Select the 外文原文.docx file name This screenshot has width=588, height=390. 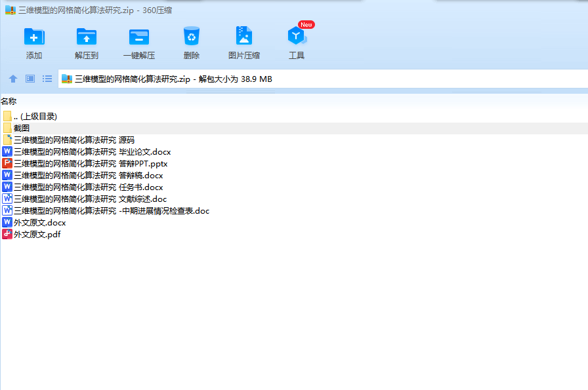[40, 223]
